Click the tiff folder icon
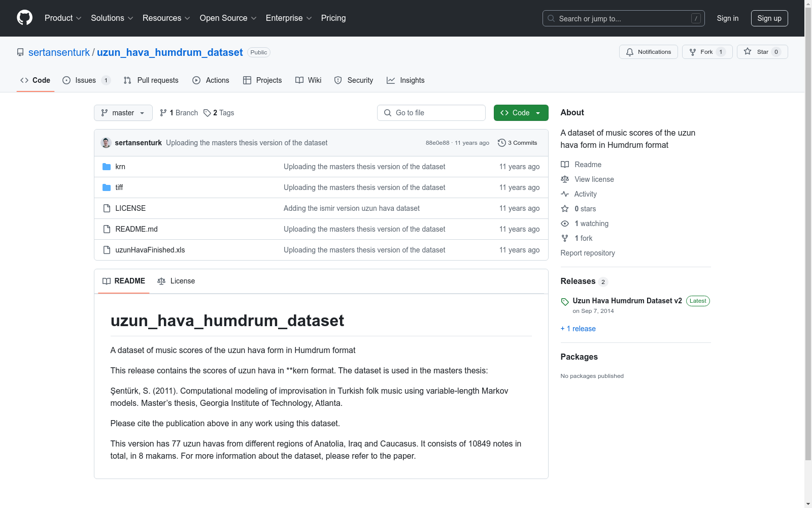 107,187
